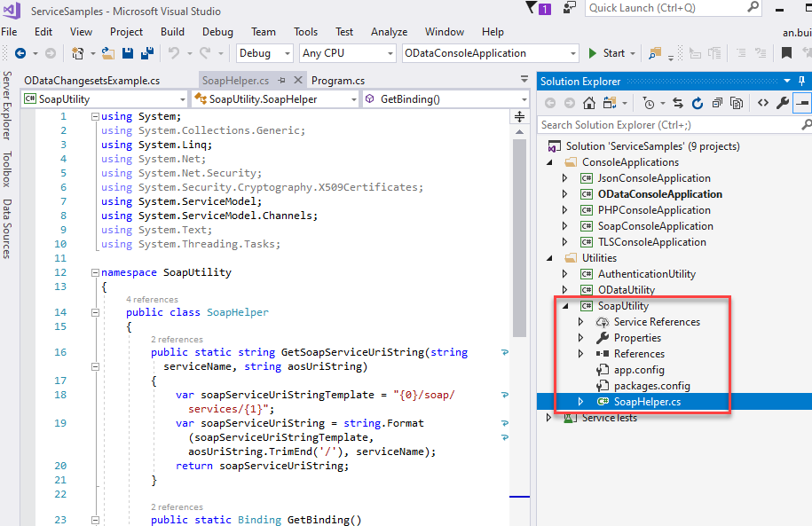Click the Open File folder icon

coord(108,53)
